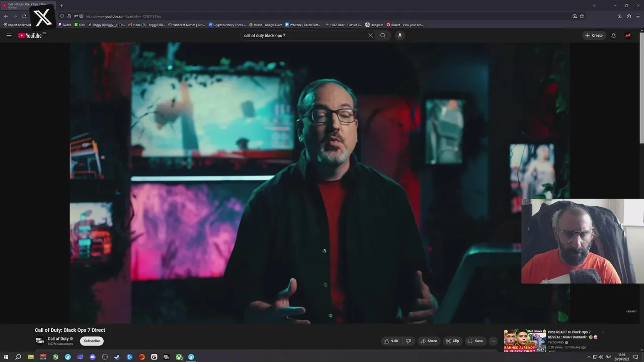Open Import bookmarks item

pyautogui.click(x=17, y=25)
